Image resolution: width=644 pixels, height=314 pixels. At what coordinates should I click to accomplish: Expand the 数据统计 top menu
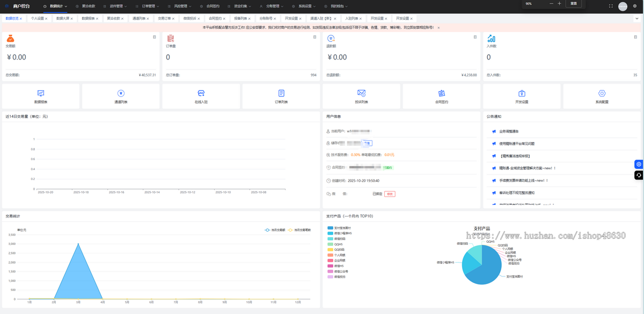pos(55,6)
